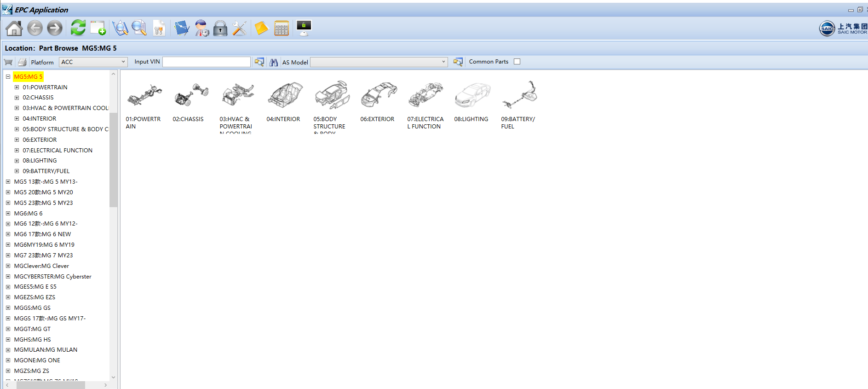Viewport: 868px width, 389px height.
Task: Collapse the MG5:MG 5 tree node
Action: pyautogui.click(x=8, y=77)
